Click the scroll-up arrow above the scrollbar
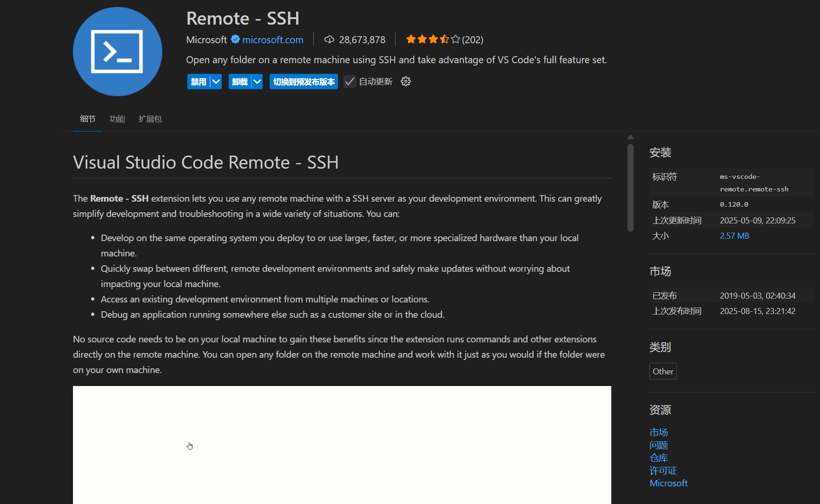Image resolution: width=820 pixels, height=504 pixels. click(x=630, y=137)
